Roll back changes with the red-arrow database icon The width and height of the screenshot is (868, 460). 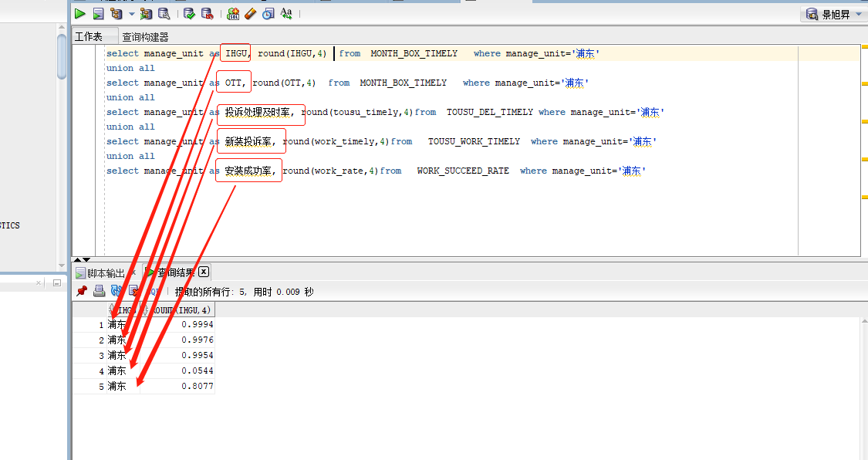click(207, 14)
